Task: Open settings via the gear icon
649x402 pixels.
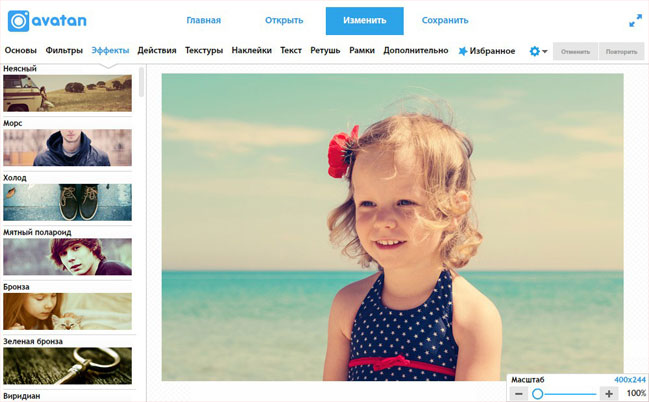Action: click(x=535, y=51)
